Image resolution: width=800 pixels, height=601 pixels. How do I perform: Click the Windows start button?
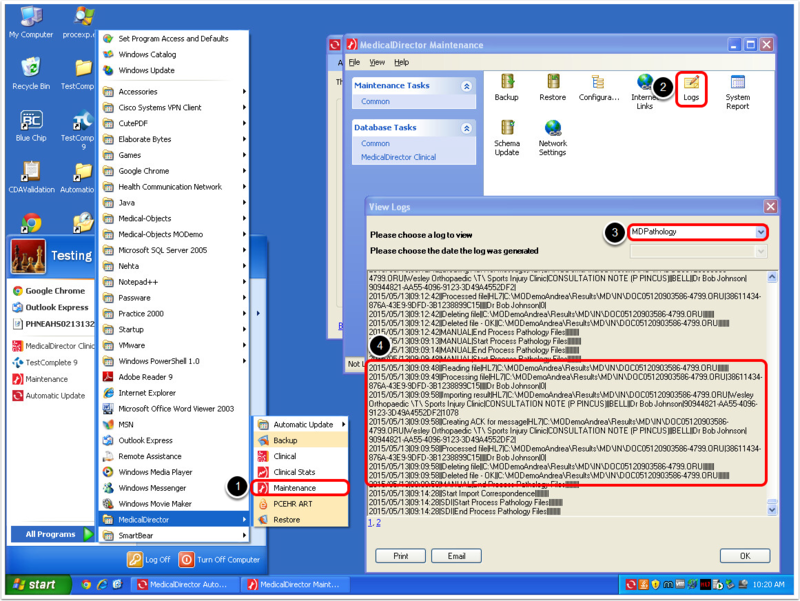[37, 585]
